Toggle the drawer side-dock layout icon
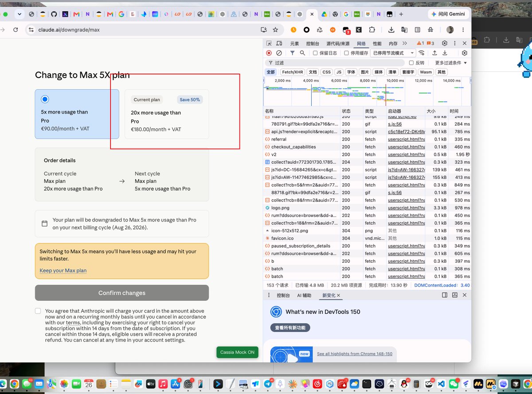This screenshot has width=532, height=394. pyautogui.click(x=445, y=295)
